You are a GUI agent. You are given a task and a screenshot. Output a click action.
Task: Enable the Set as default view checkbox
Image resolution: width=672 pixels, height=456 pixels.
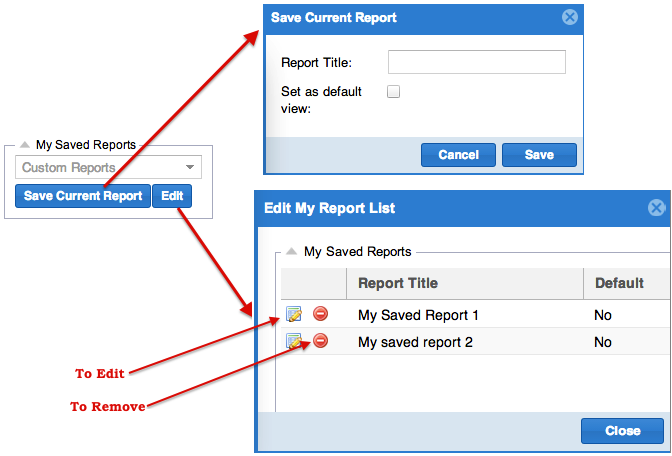(394, 92)
